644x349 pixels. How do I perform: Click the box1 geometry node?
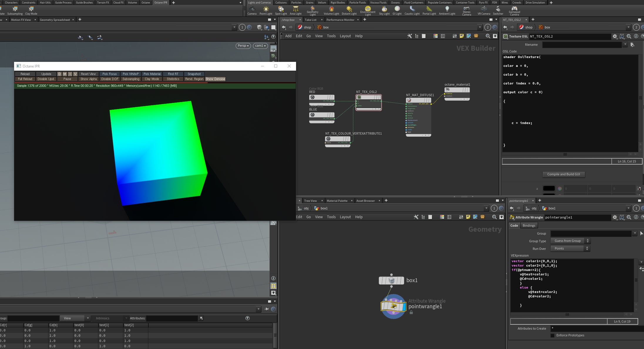pyautogui.click(x=391, y=281)
